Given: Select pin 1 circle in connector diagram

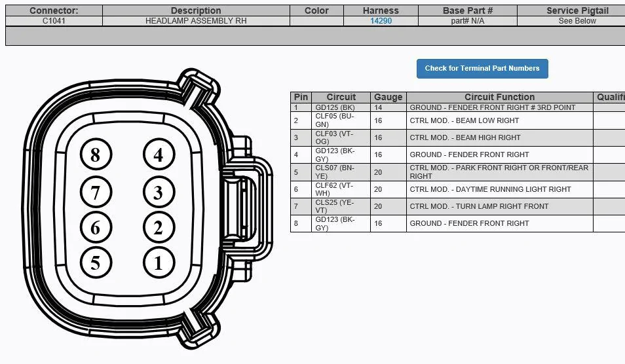Looking at the screenshot, I should (x=159, y=263).
